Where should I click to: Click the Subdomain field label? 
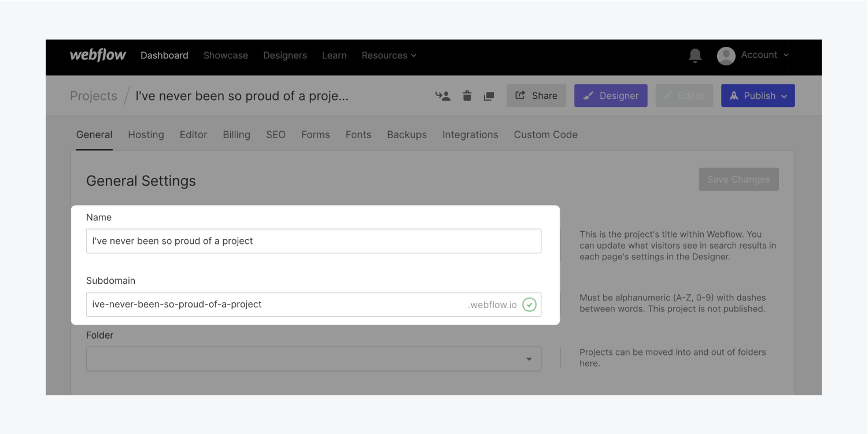110,281
